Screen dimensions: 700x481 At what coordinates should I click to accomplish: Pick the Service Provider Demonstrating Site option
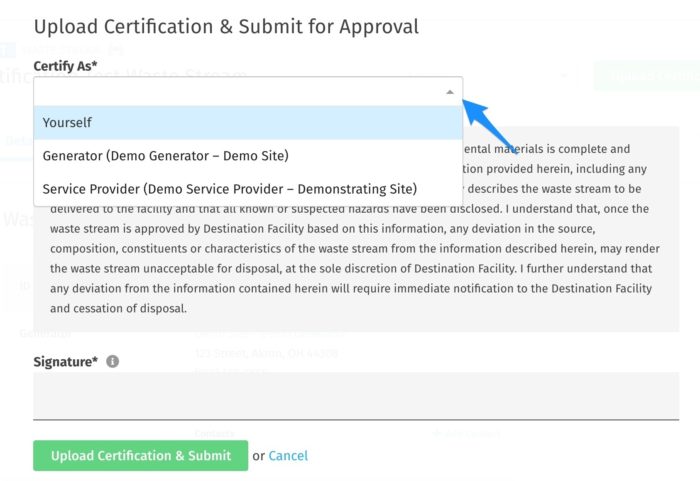pyautogui.click(x=248, y=189)
